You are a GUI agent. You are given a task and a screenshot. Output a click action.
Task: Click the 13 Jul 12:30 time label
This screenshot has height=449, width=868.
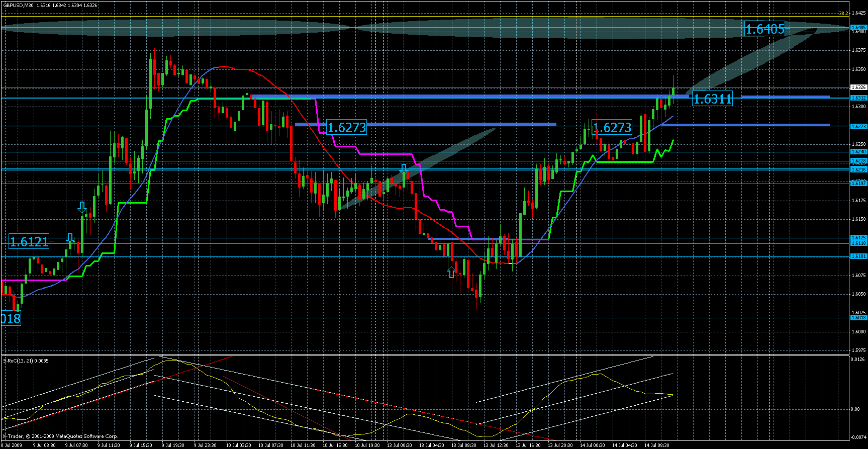point(496,445)
